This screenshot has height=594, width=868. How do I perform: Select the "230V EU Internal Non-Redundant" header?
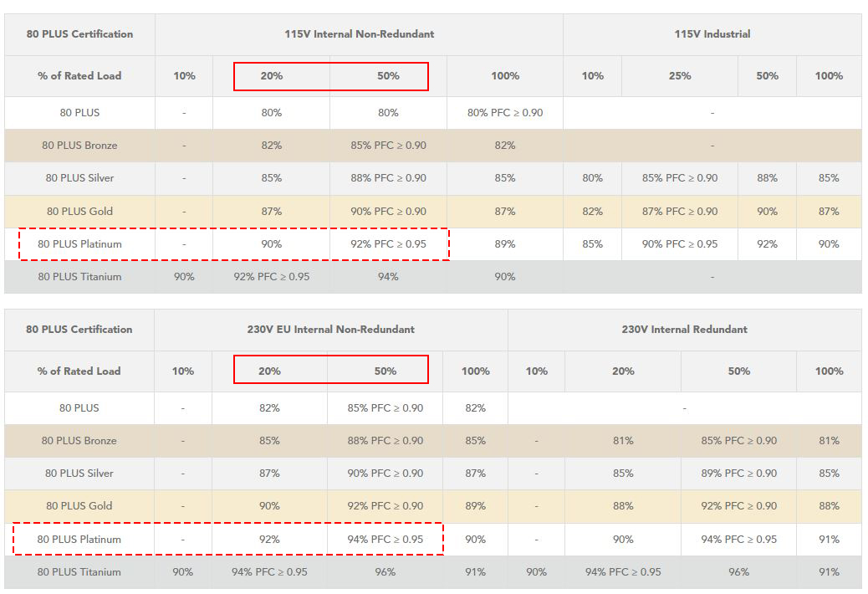[x=330, y=330]
